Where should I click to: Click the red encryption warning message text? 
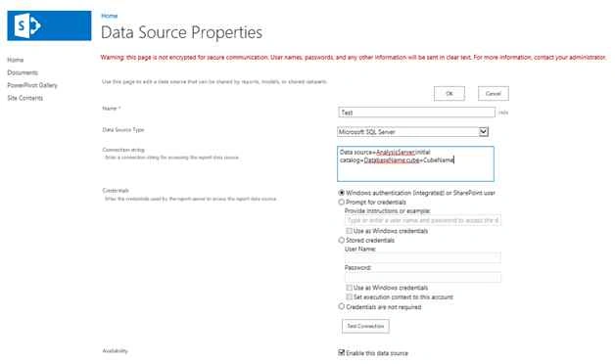(x=354, y=57)
